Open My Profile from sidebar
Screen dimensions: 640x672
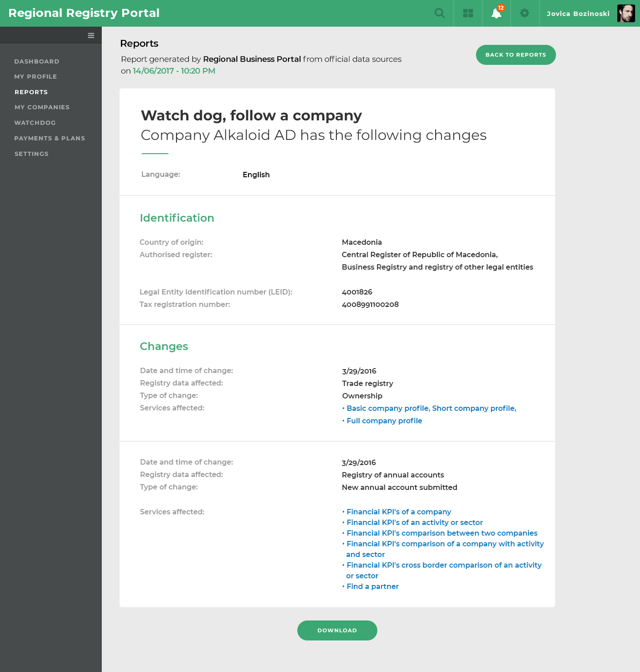(36, 76)
